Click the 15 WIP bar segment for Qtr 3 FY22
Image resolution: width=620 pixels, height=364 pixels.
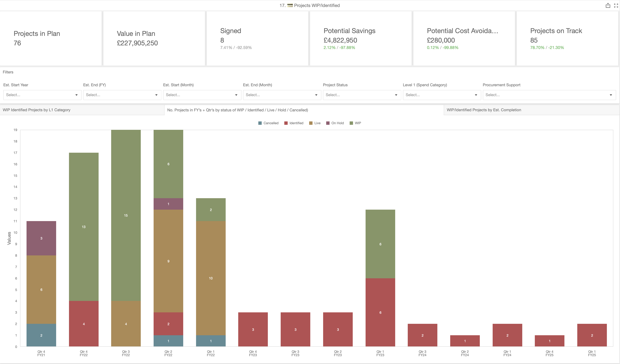coord(126,215)
